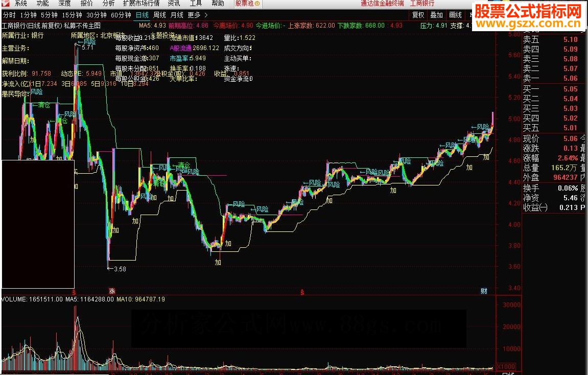
Task: Click the 总量 165.2万 row
Action: (551, 168)
